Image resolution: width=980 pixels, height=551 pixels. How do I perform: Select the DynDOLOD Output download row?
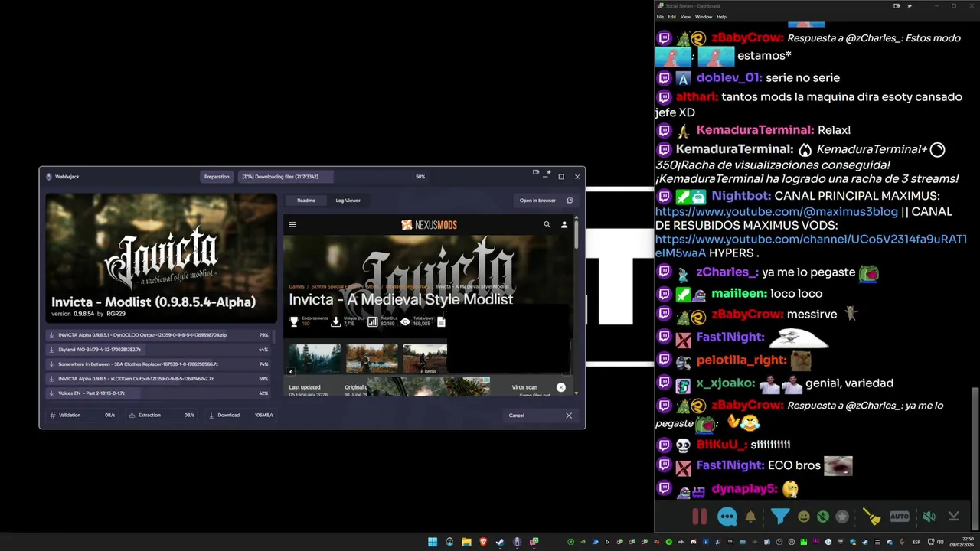[160, 335]
